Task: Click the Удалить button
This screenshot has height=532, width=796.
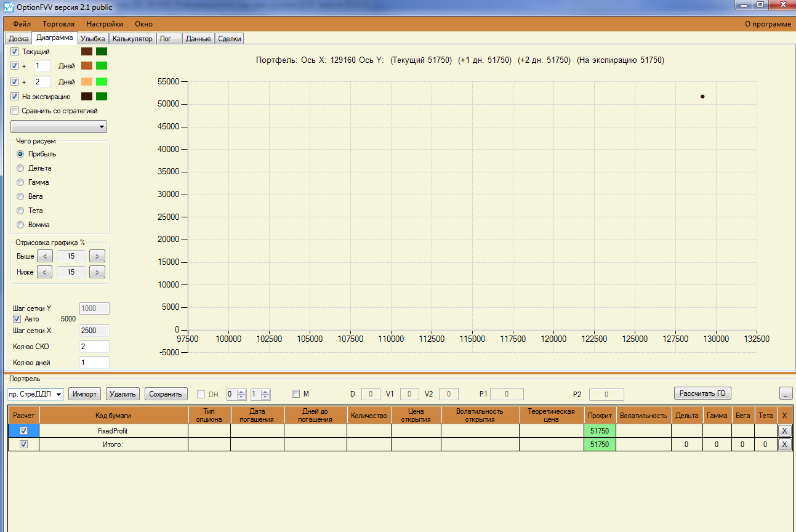Action: click(123, 394)
